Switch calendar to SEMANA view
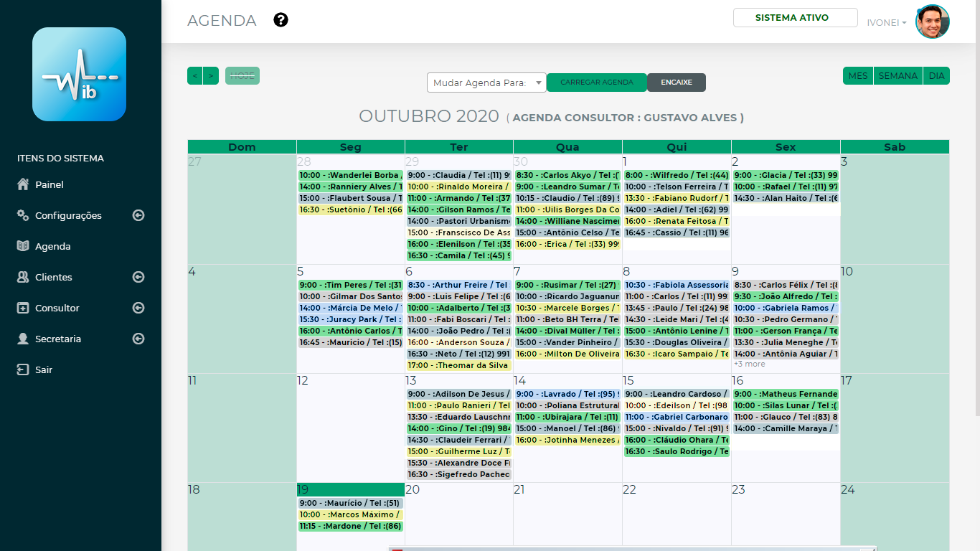 coord(897,75)
